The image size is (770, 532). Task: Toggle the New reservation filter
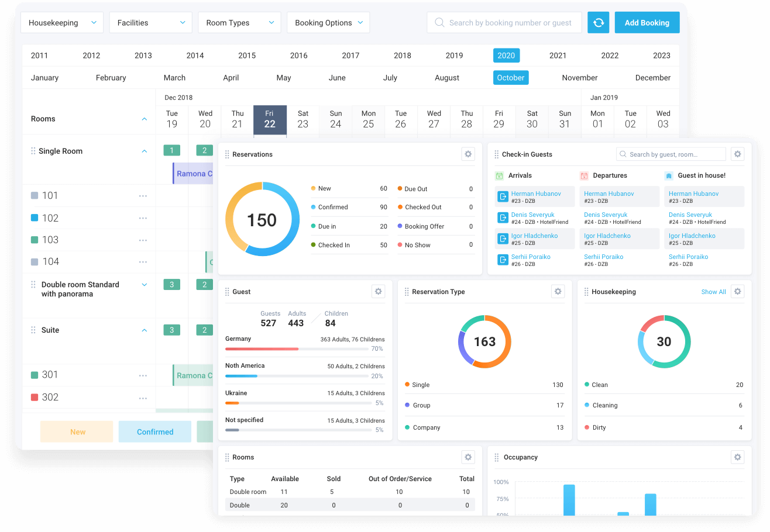[77, 431]
